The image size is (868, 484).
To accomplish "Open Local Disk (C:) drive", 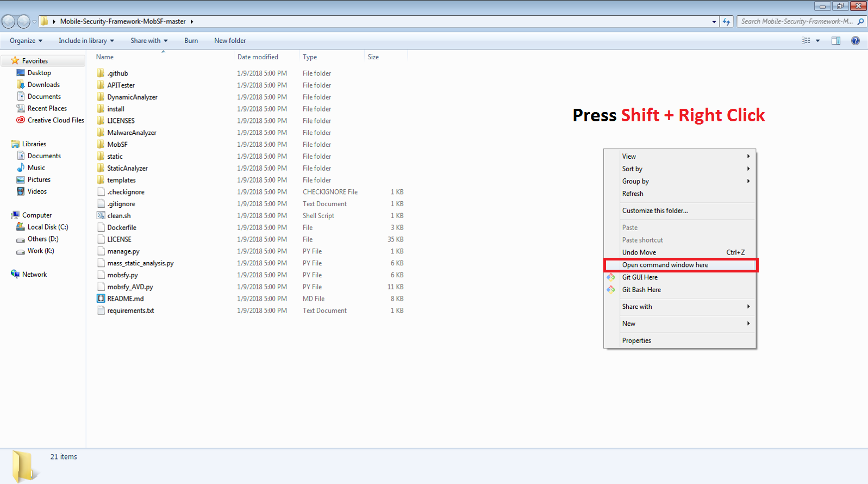I will click(x=48, y=227).
